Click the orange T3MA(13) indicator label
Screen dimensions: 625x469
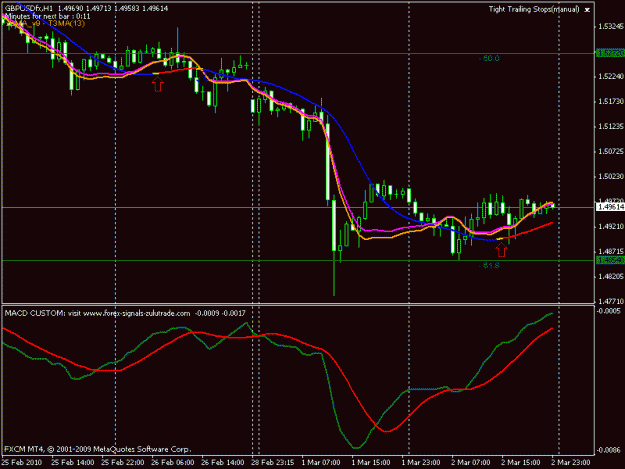pos(67,24)
